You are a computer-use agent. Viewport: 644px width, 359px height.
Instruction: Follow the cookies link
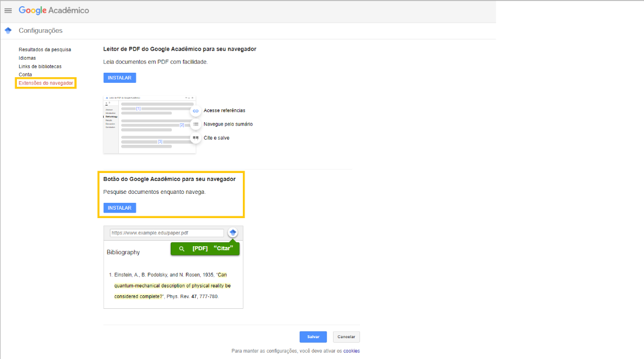coord(352,351)
